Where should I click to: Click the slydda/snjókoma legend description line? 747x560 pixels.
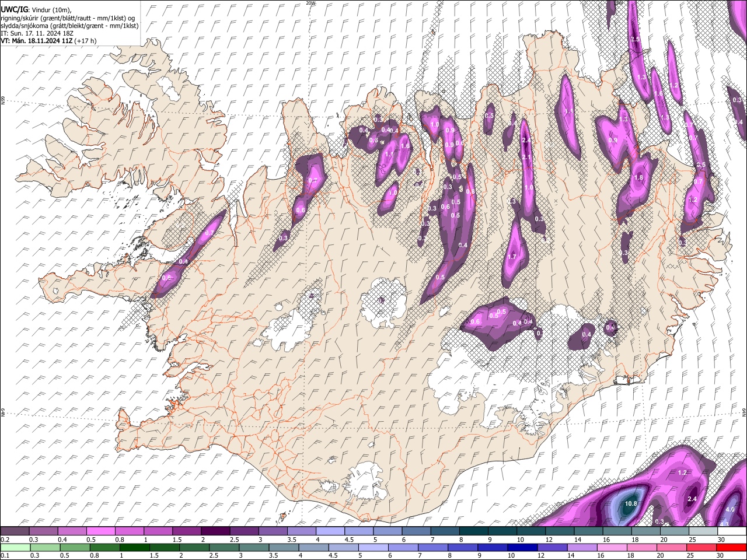69,26
